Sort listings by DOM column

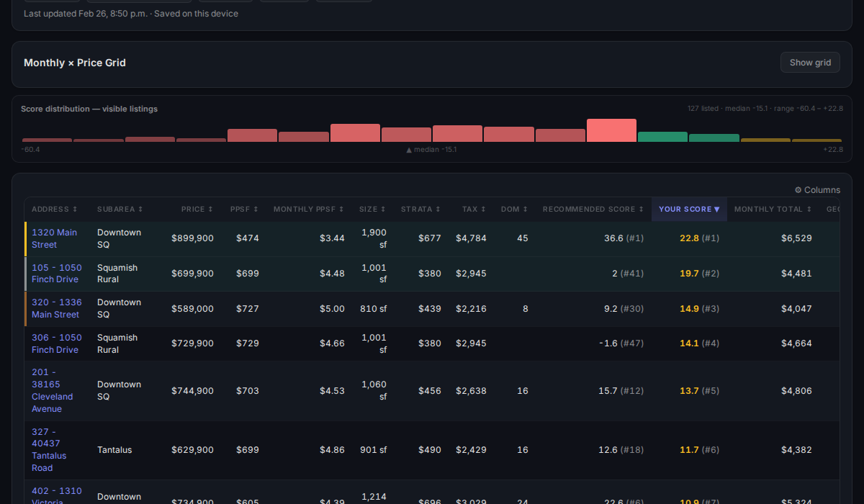click(x=514, y=210)
